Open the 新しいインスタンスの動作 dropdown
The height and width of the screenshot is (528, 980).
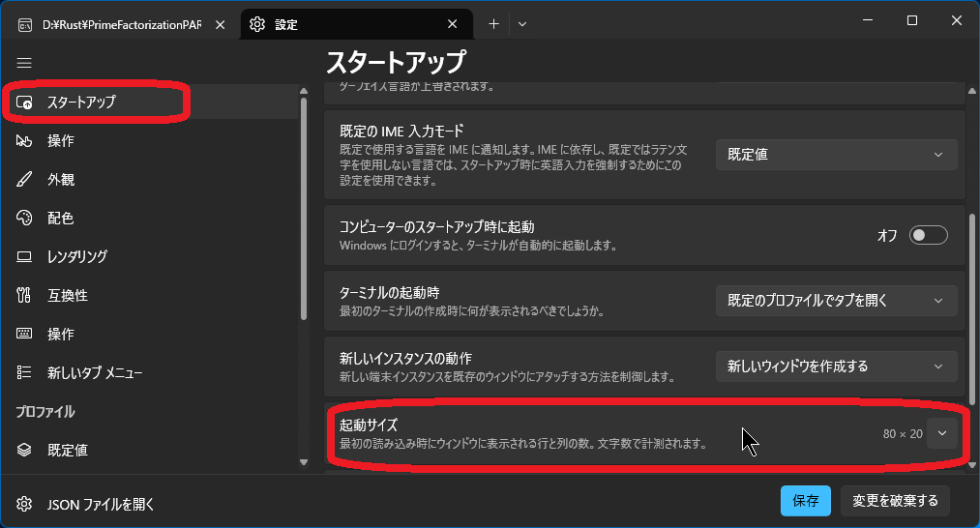point(836,367)
